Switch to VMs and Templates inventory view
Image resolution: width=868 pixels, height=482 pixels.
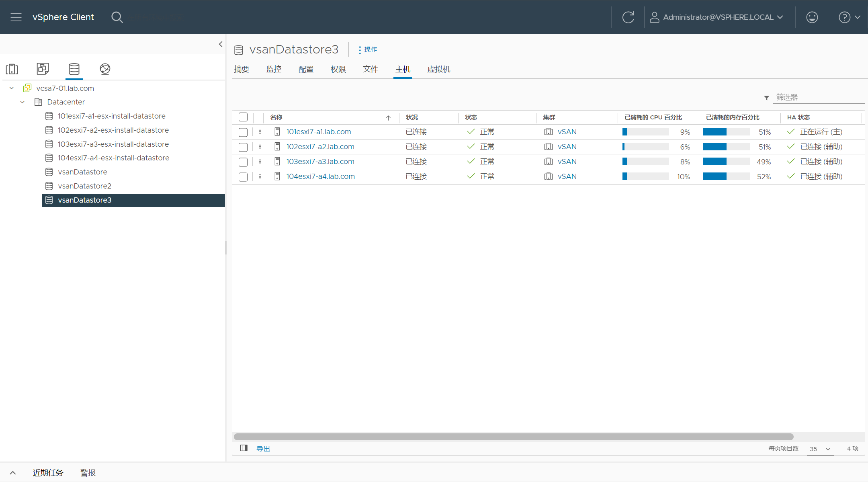pos(43,69)
